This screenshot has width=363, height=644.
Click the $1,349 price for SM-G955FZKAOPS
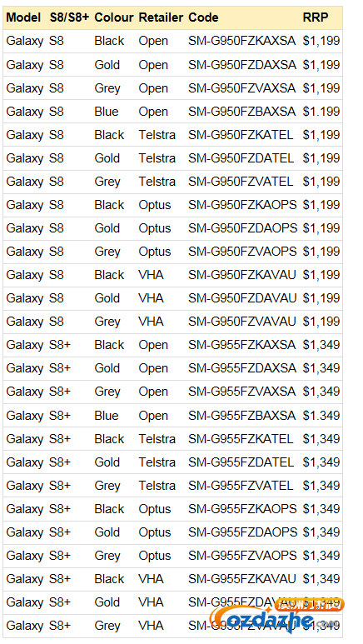click(321, 509)
